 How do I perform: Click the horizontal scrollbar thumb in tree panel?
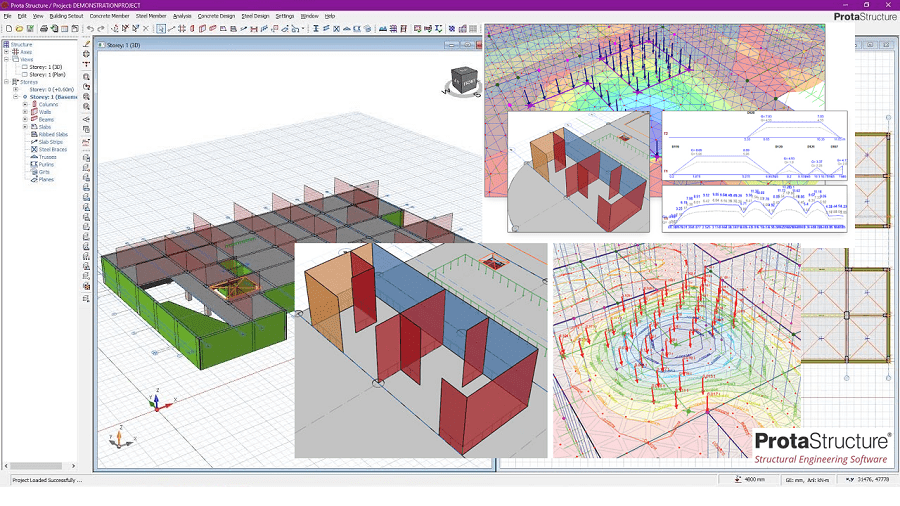click(36, 466)
